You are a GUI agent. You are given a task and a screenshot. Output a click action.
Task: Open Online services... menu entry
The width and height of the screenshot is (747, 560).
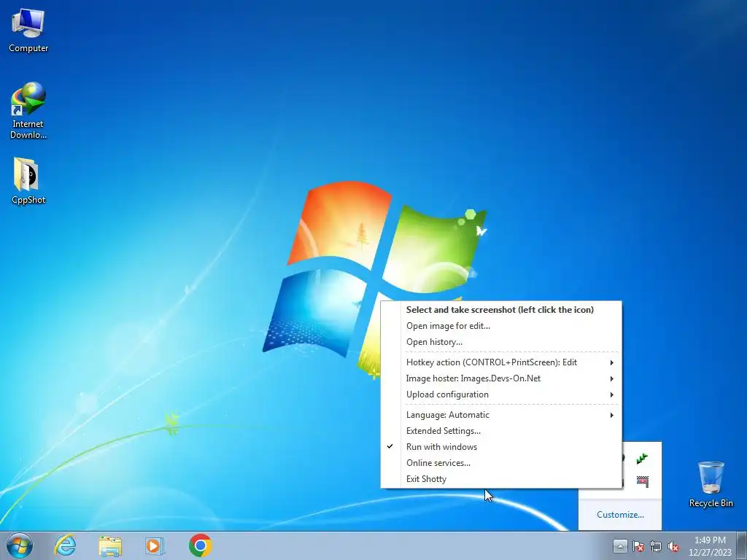(501, 463)
